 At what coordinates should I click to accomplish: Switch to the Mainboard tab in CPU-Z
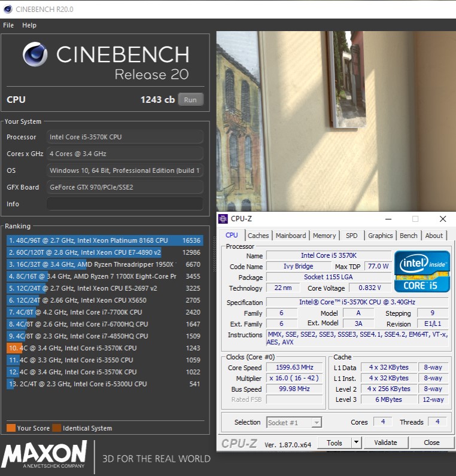[291, 236]
